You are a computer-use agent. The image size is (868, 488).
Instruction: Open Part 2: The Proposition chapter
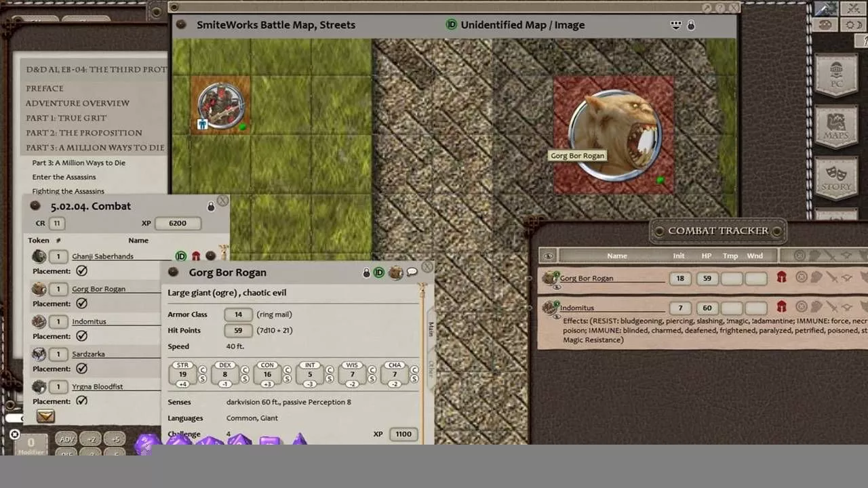[84, 133]
